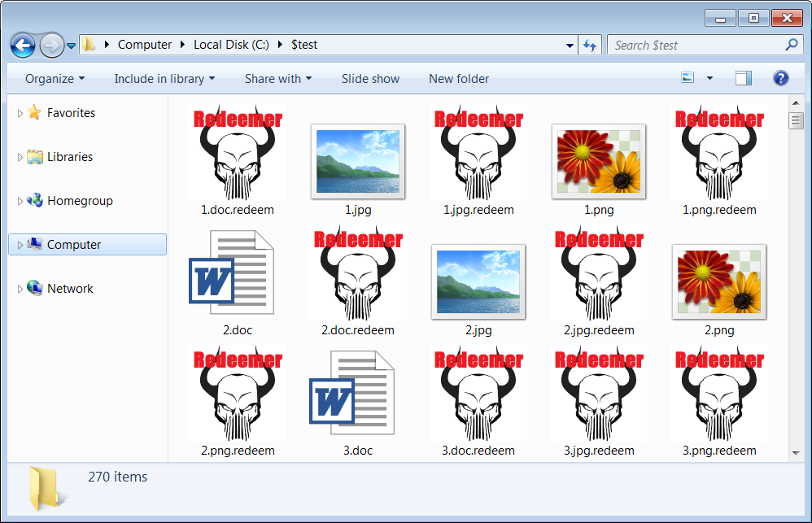
Task: Expand the Network tree node
Action: (20, 289)
